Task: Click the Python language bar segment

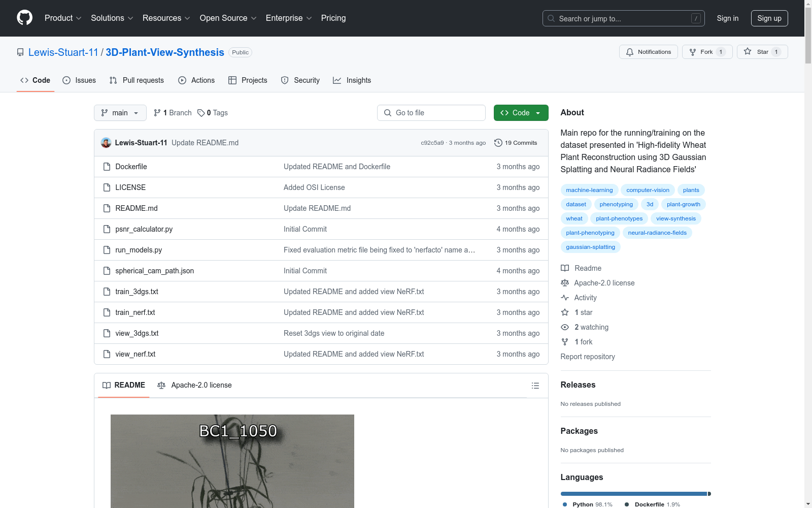Action: [x=633, y=494]
